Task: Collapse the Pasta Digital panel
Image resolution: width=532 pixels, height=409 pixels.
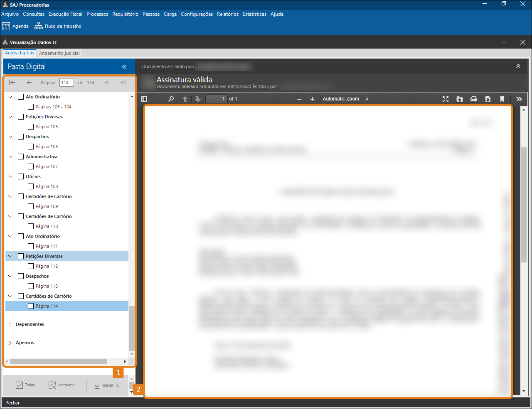Action: (124, 67)
